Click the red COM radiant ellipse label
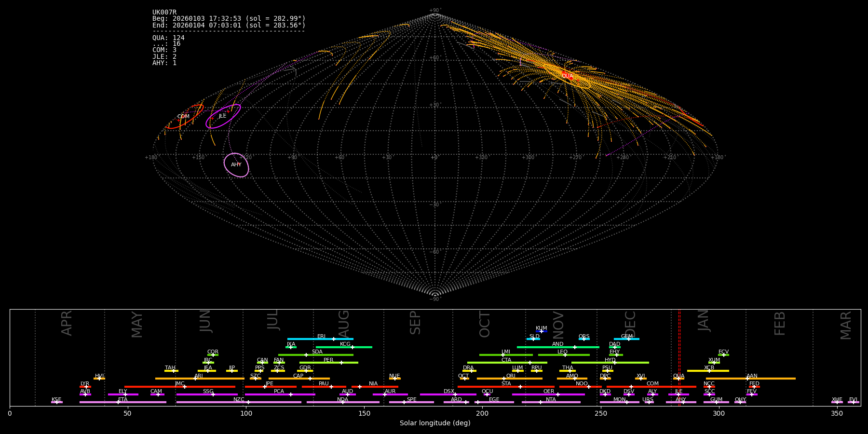The height and width of the screenshot is (434, 868). (x=183, y=117)
